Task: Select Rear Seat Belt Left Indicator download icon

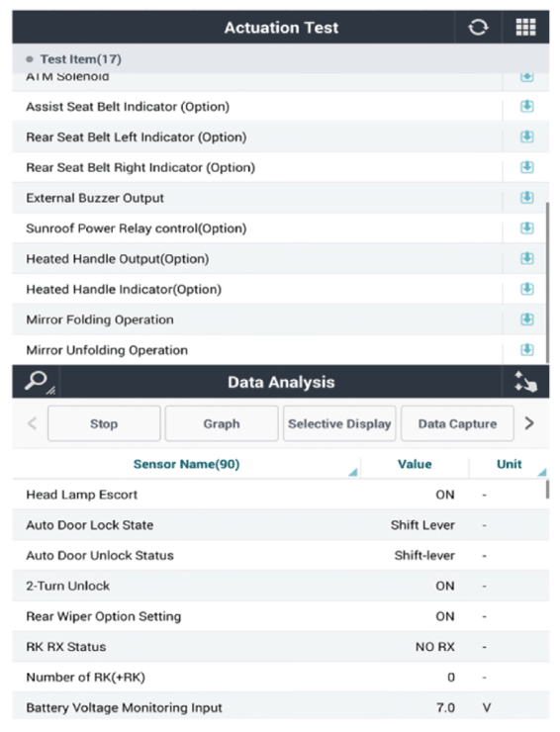Action: click(526, 137)
